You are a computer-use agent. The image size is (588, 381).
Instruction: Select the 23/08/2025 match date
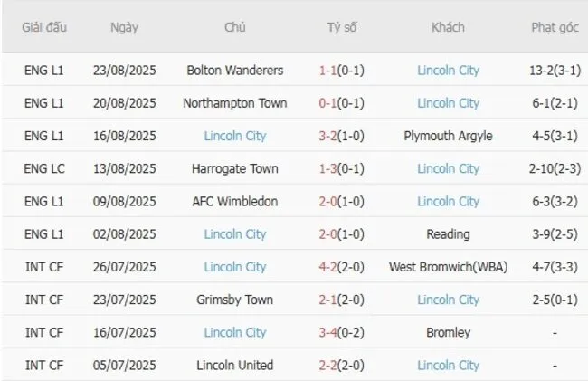pos(124,71)
